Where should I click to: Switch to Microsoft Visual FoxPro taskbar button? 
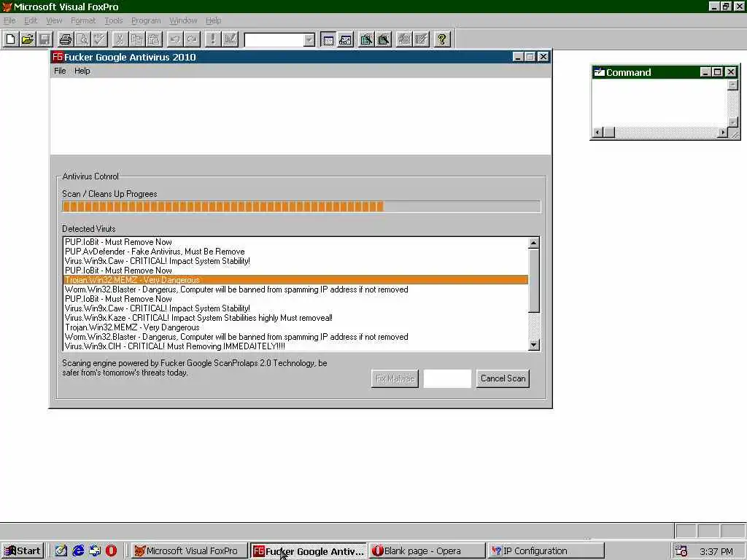[x=188, y=551]
